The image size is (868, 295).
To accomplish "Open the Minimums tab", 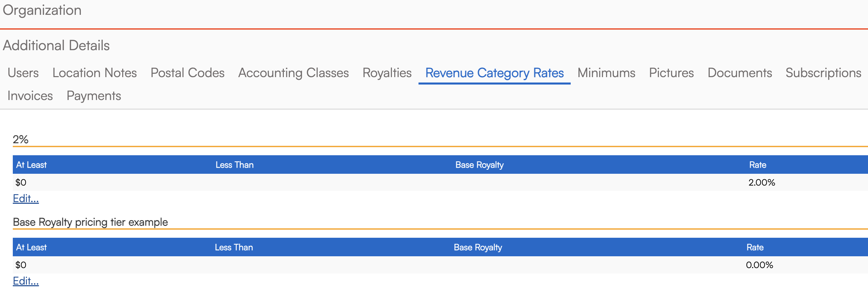I will click(x=606, y=73).
